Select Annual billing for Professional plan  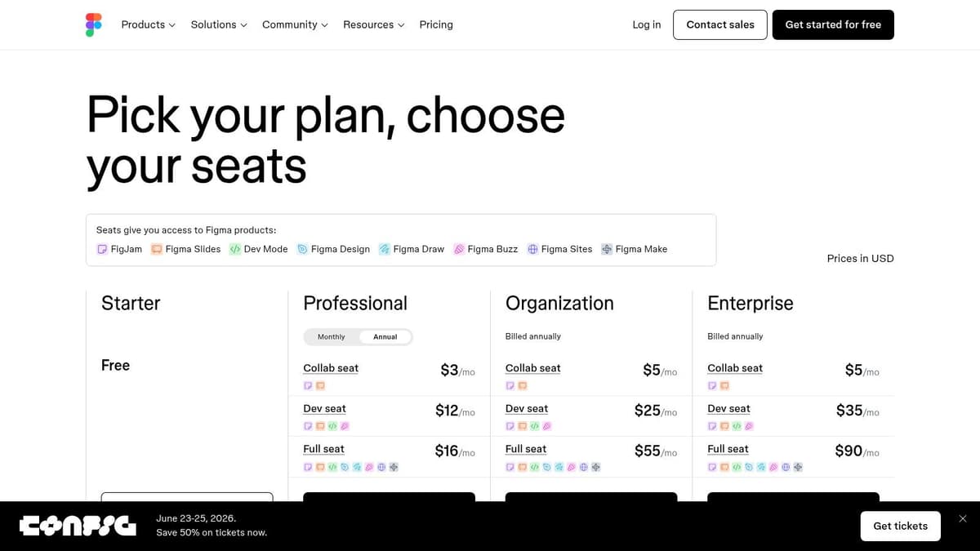point(385,336)
